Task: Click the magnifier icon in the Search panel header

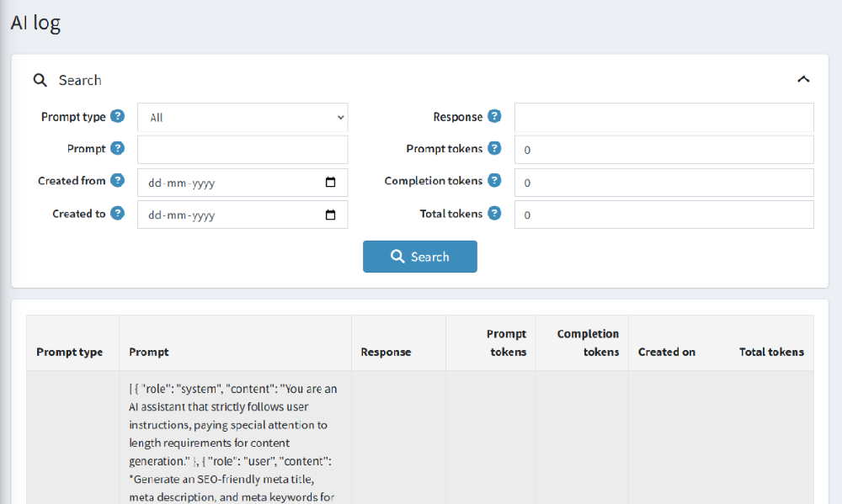Action: tap(40, 80)
